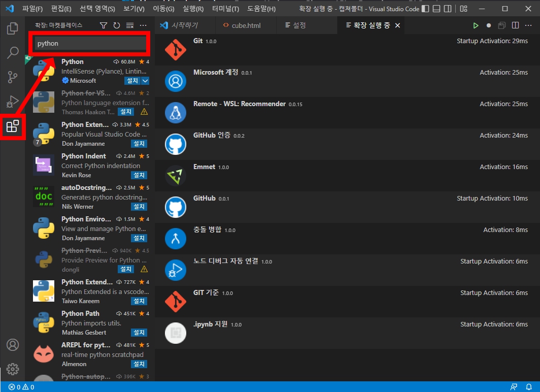Refresh the extensions marketplace list
This screenshot has width=540, height=392.
pos(117,25)
